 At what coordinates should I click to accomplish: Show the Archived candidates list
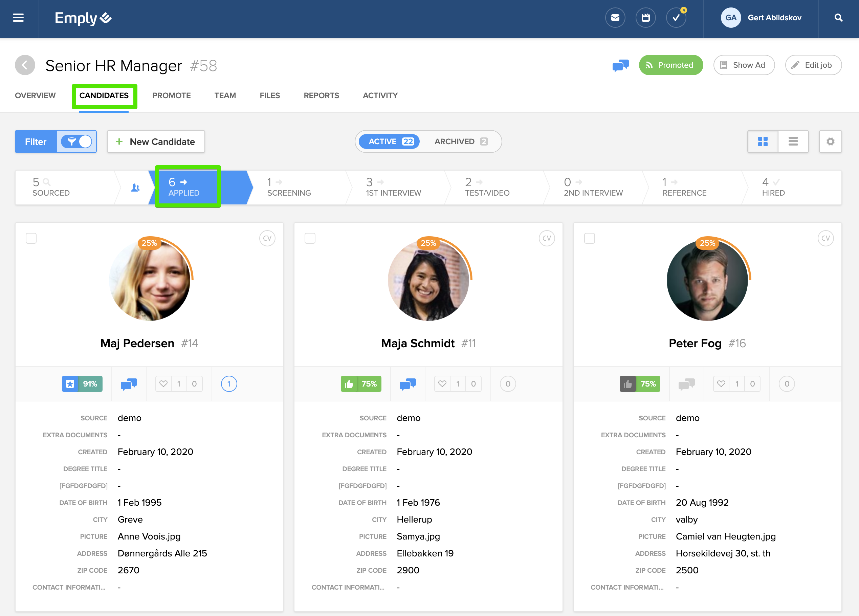pyautogui.click(x=461, y=141)
